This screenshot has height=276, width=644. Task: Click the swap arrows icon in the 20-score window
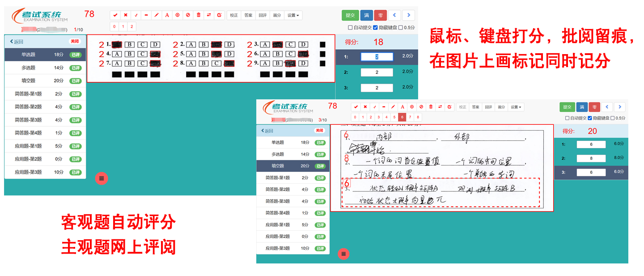(x=440, y=107)
